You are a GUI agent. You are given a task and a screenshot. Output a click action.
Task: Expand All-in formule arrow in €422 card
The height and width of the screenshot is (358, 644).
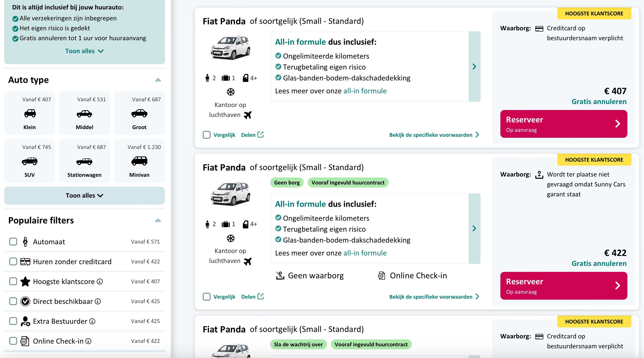(474, 228)
